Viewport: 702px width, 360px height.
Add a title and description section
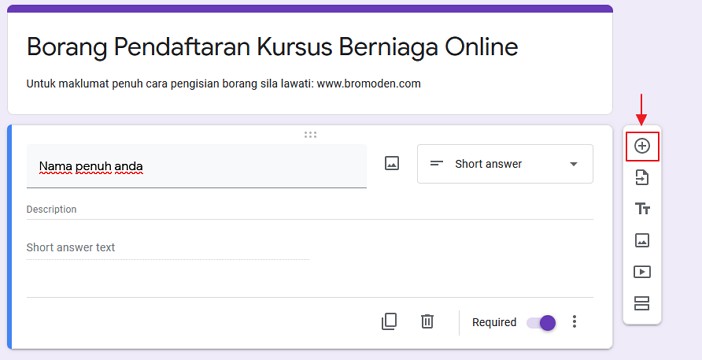(642, 209)
